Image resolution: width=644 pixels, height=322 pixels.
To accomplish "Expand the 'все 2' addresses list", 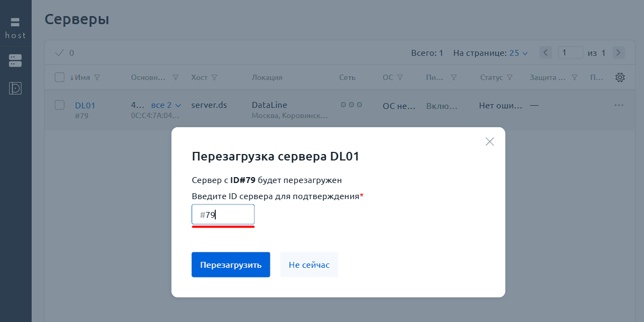I will (166, 105).
